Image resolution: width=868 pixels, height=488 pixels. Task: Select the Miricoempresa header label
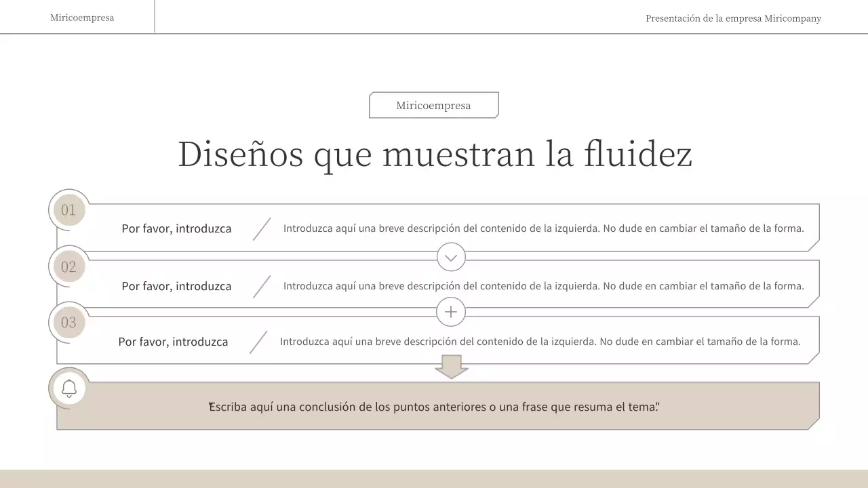click(x=81, y=18)
